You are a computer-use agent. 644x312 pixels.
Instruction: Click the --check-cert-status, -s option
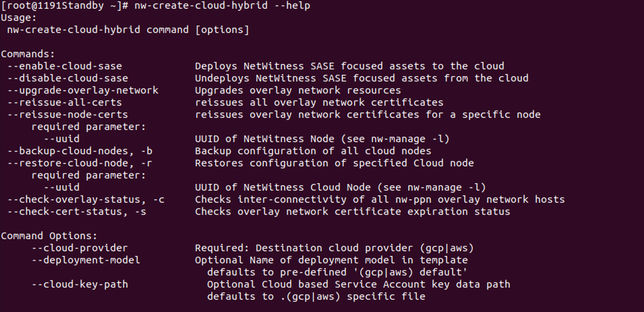coord(77,212)
